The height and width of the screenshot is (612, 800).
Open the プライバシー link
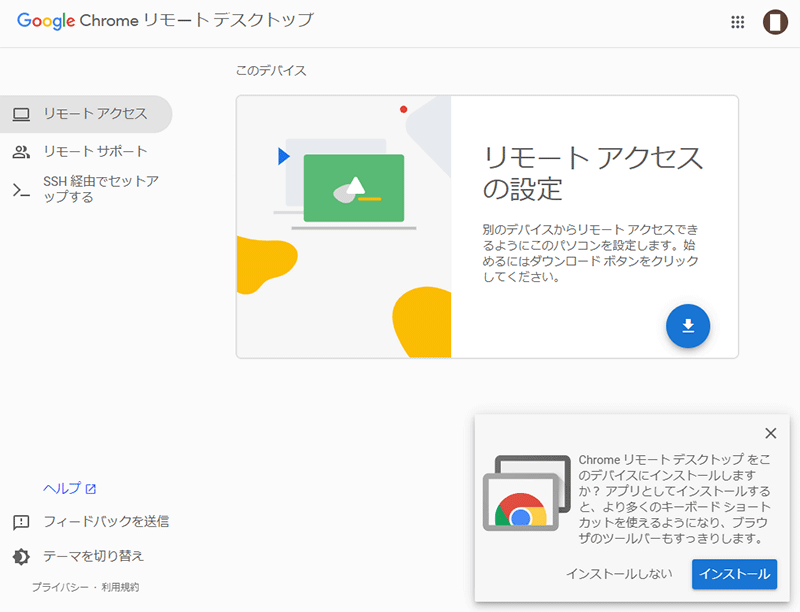(x=60, y=587)
